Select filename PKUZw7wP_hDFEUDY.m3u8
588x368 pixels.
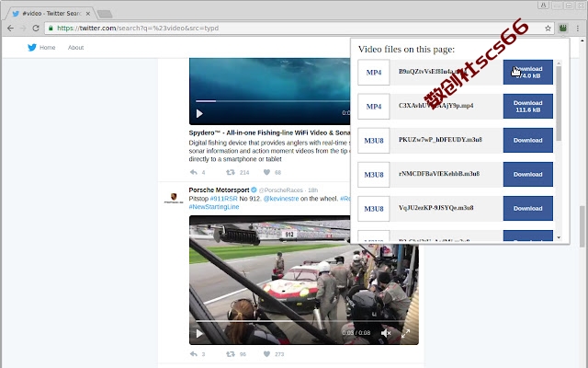click(440, 140)
